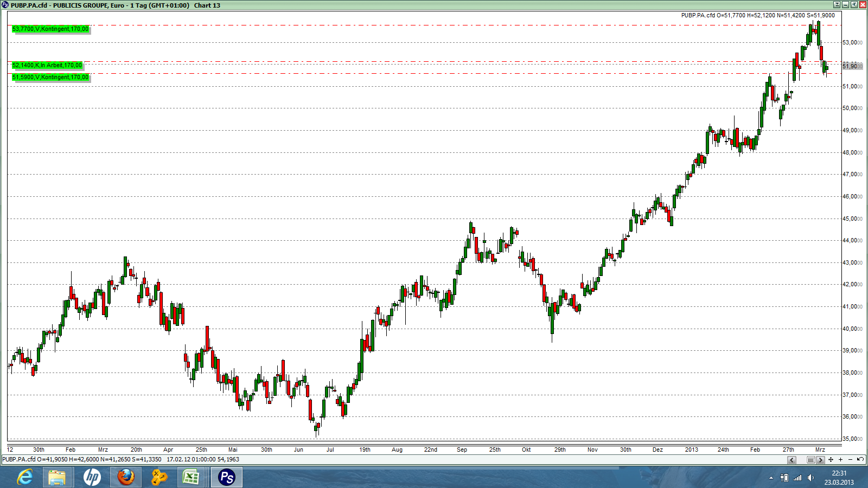Click the horizontal scrollbar thumb
Image resolution: width=868 pixels, height=488 pixels.
pos(810,460)
